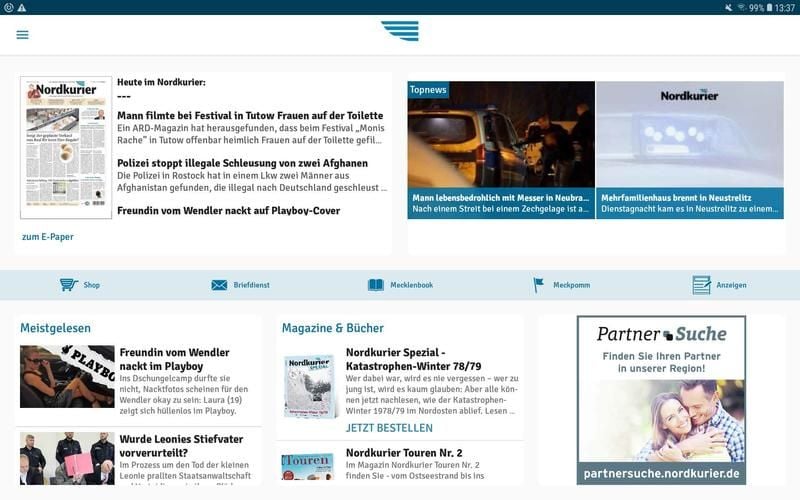
Task: Tap the Nordkurier striped logo in header
Action: click(400, 31)
